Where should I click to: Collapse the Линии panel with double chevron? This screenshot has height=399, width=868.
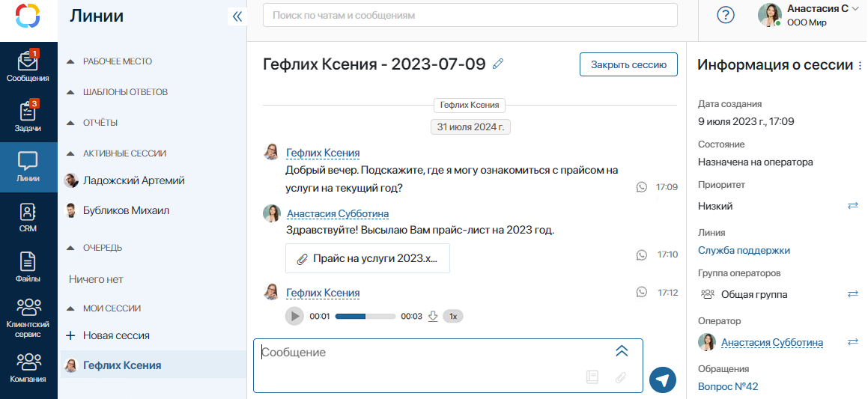(x=237, y=16)
